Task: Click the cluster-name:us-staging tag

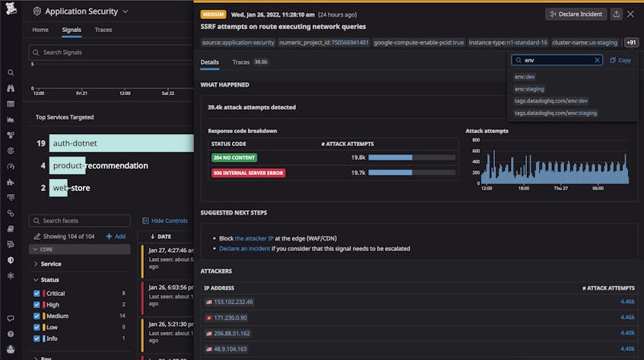Action: (x=585, y=43)
